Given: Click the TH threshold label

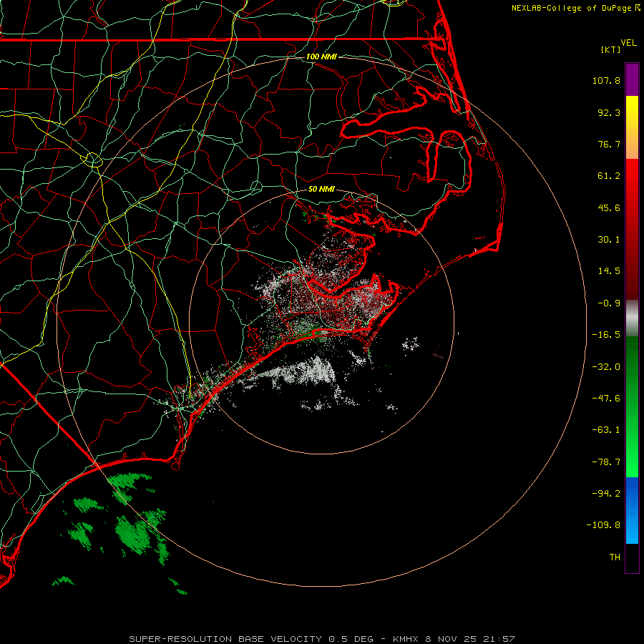Looking at the screenshot, I should pyautogui.click(x=615, y=557).
